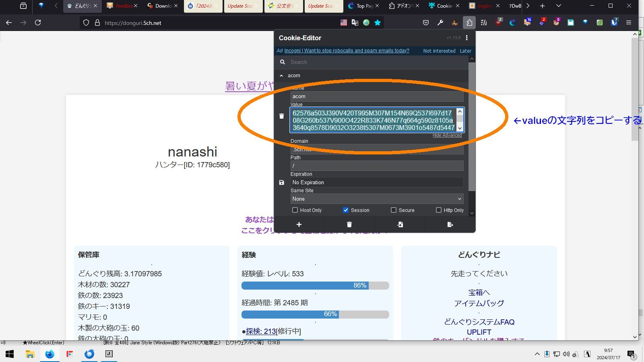Open the list all tabs dropdown

tap(558, 6)
